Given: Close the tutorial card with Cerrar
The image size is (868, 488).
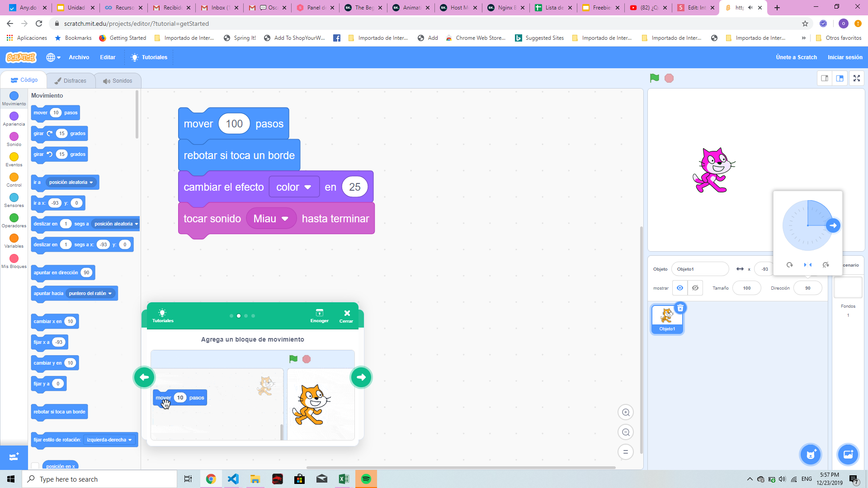Looking at the screenshot, I should [x=346, y=315].
